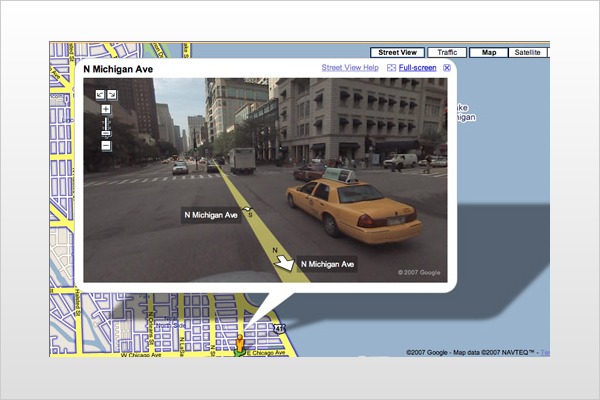Click the full-screen expand icon
Screen dimensions: 600x400
[391, 68]
